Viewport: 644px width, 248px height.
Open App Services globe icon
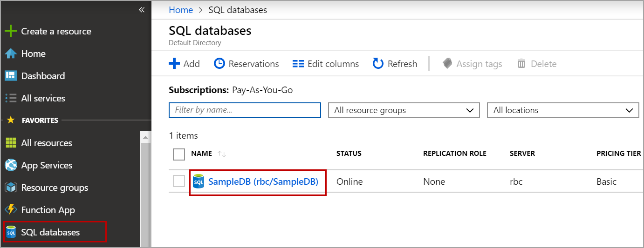(x=11, y=165)
